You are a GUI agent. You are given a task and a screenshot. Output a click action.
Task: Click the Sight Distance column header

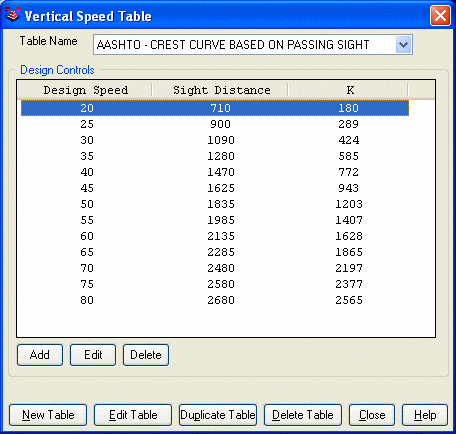pyautogui.click(x=221, y=90)
